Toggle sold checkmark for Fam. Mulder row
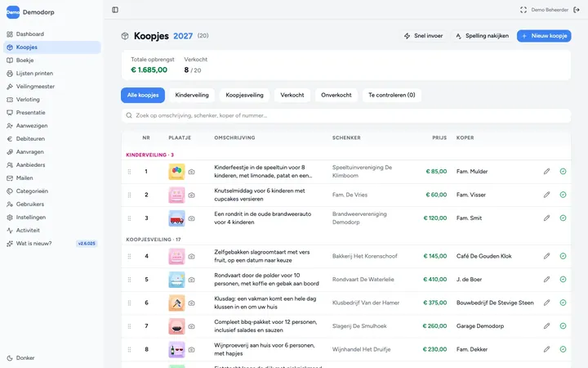588x368 pixels. 563,172
